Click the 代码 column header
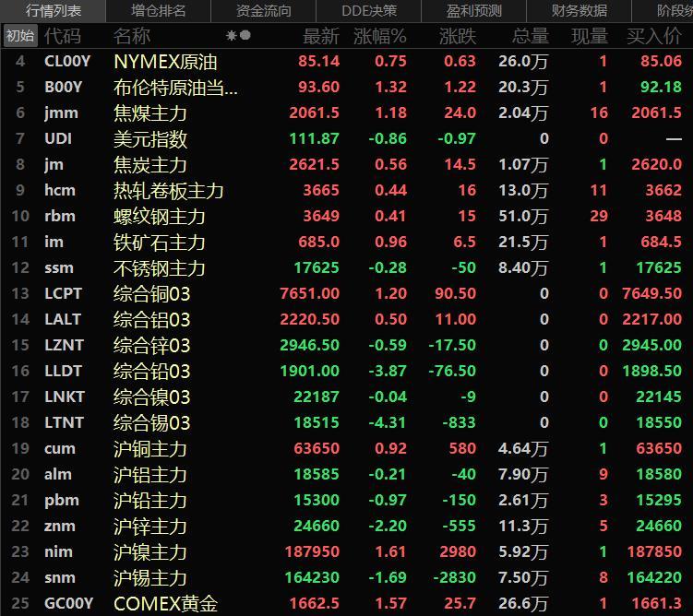Screen dimensions: 693x616 tap(63, 36)
